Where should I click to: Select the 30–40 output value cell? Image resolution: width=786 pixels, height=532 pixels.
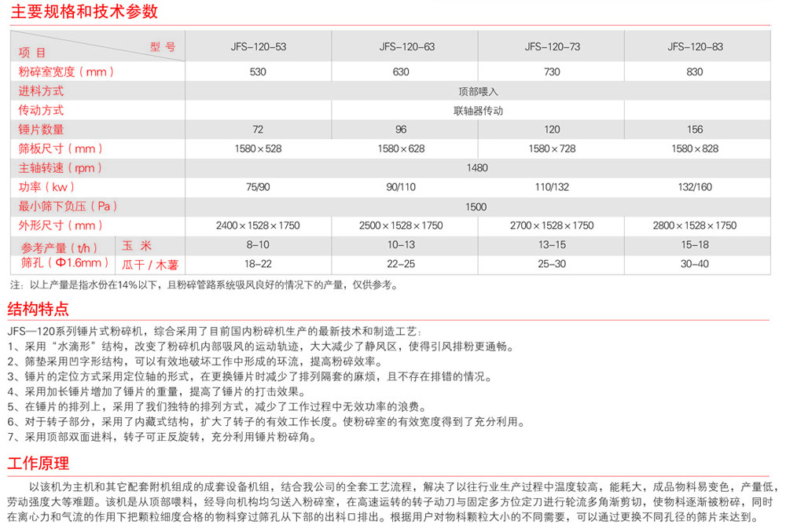tap(695, 264)
